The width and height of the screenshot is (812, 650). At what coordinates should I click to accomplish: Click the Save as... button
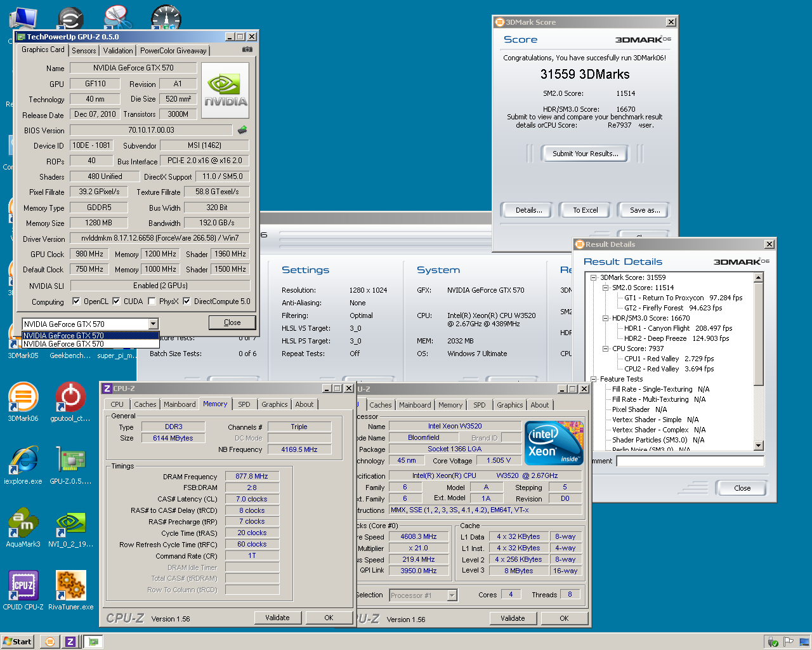point(645,210)
